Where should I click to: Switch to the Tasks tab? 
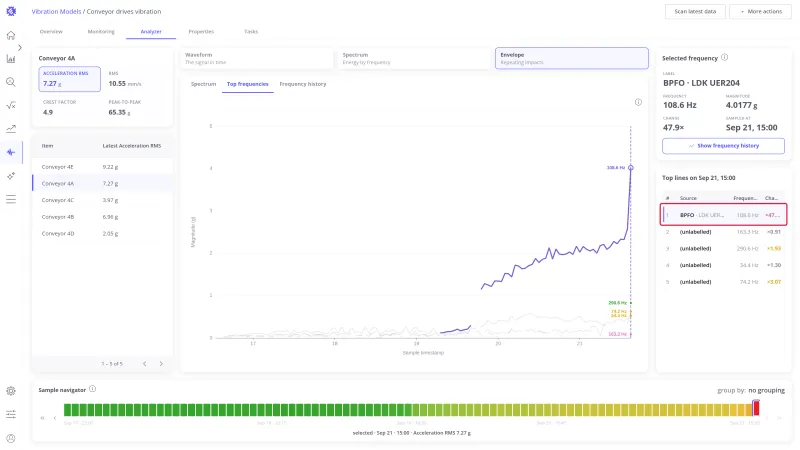pos(251,32)
